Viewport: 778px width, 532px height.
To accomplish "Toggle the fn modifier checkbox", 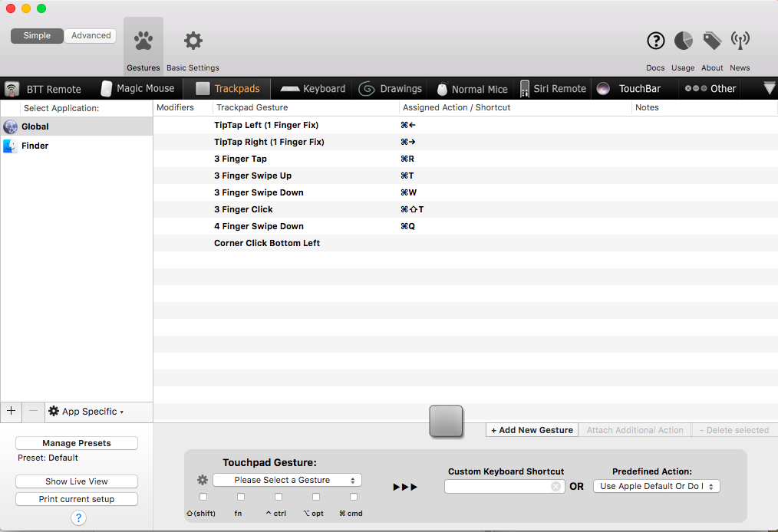I will click(241, 497).
